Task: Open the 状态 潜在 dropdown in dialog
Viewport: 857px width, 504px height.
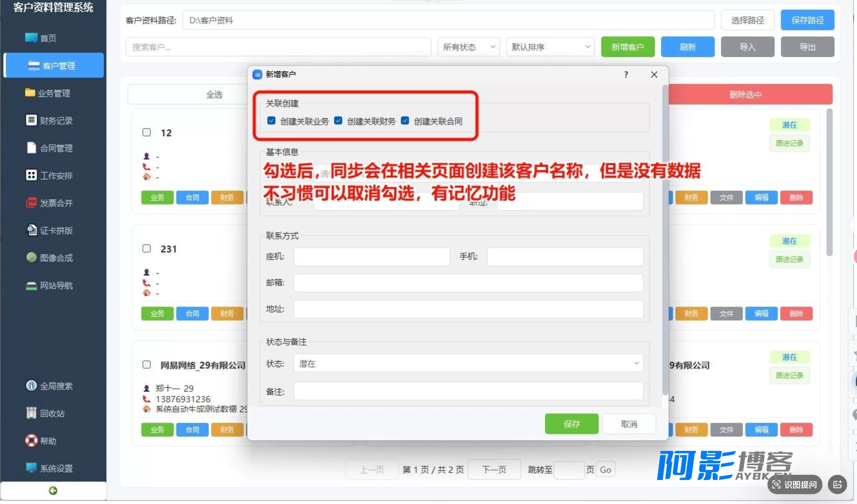Action: (x=468, y=363)
